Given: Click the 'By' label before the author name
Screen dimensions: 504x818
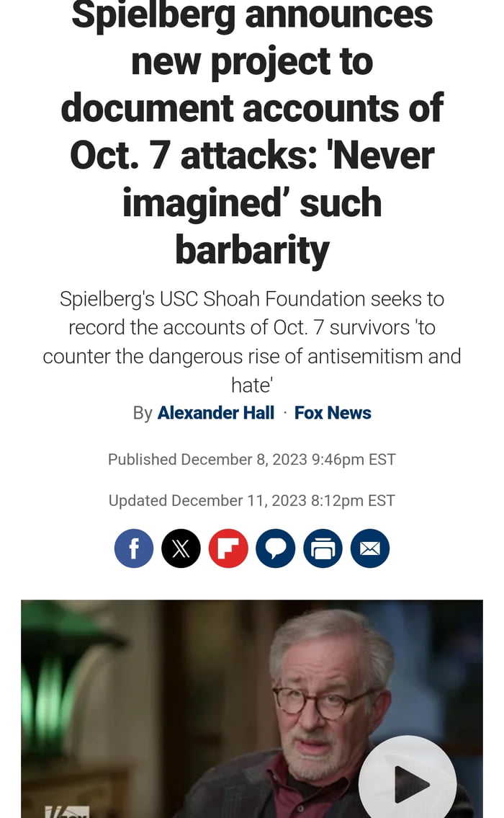Looking at the screenshot, I should click(x=143, y=413).
